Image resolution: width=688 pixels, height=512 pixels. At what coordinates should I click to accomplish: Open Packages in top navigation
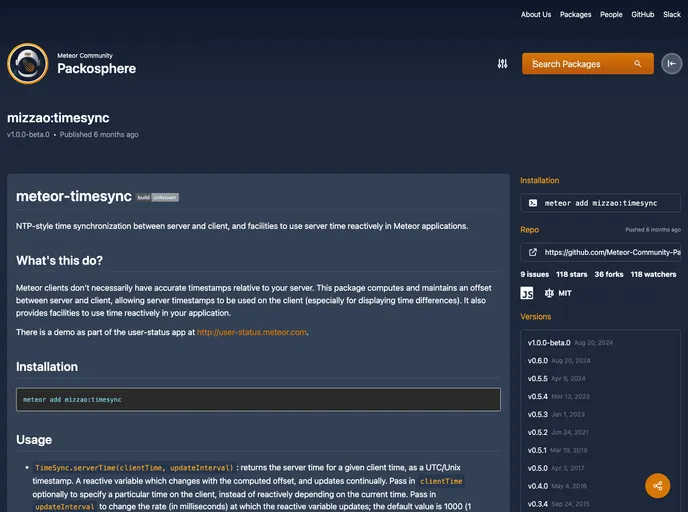575,14
